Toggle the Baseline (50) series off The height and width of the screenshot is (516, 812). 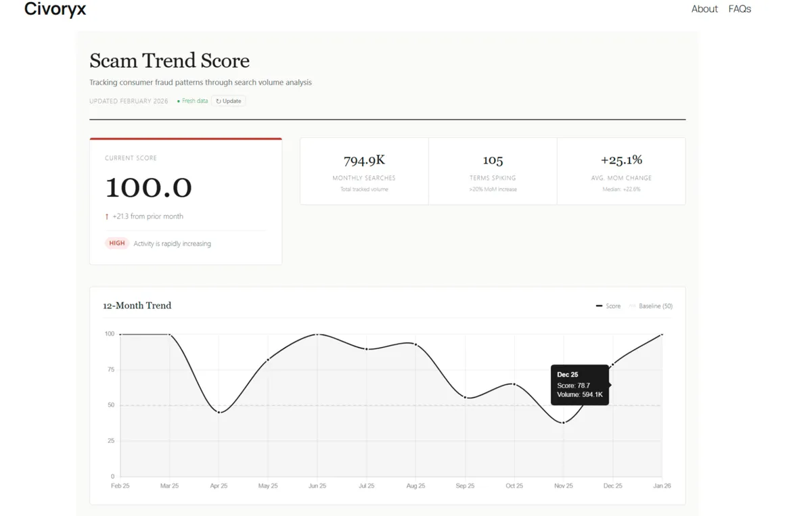(652, 306)
